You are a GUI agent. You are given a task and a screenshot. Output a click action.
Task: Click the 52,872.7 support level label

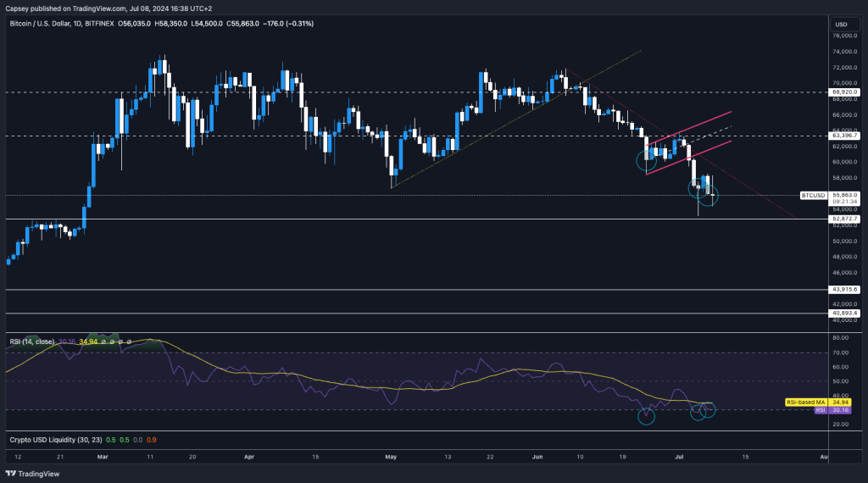846,219
